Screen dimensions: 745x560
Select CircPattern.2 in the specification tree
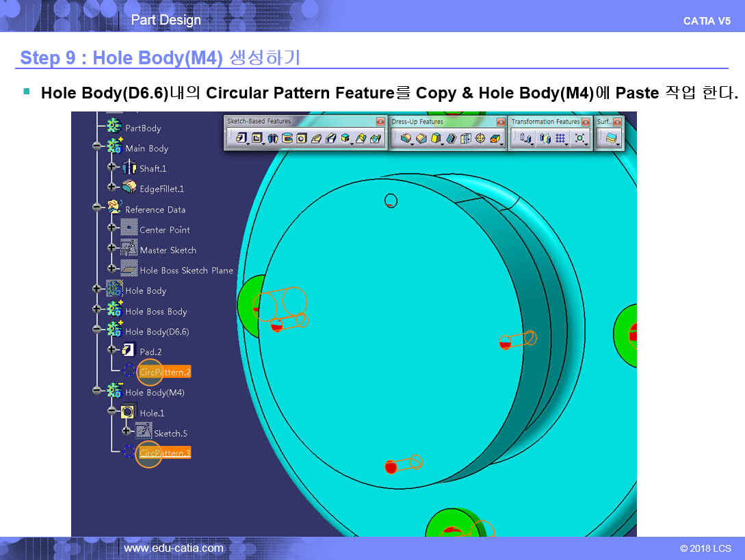164,372
